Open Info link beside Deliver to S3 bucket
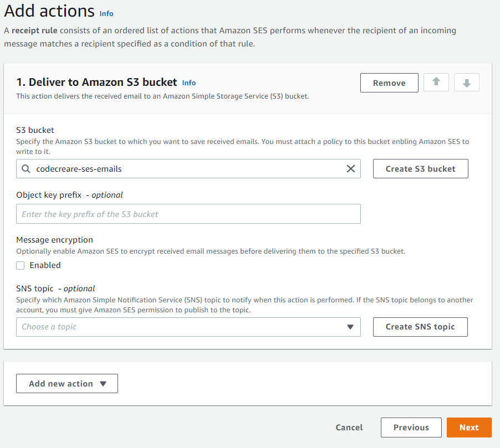Viewport: 500px width, 448px height. (x=189, y=83)
